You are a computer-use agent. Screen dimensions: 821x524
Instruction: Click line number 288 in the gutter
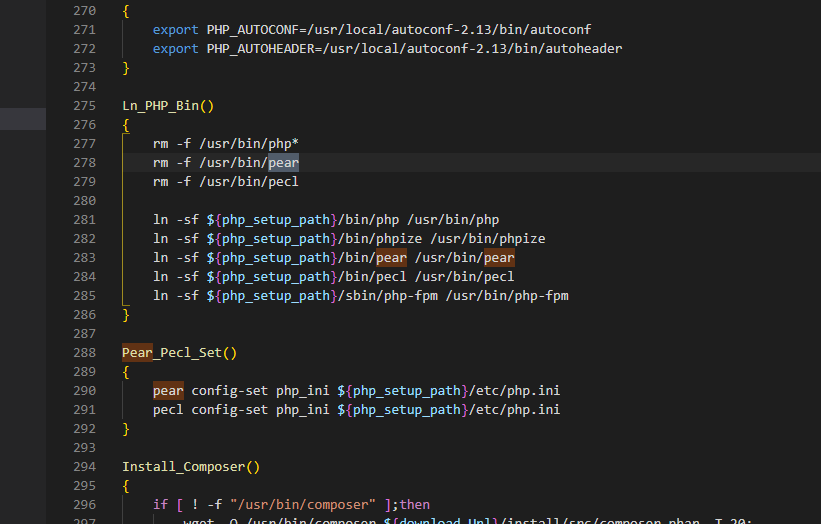pyautogui.click(x=85, y=353)
